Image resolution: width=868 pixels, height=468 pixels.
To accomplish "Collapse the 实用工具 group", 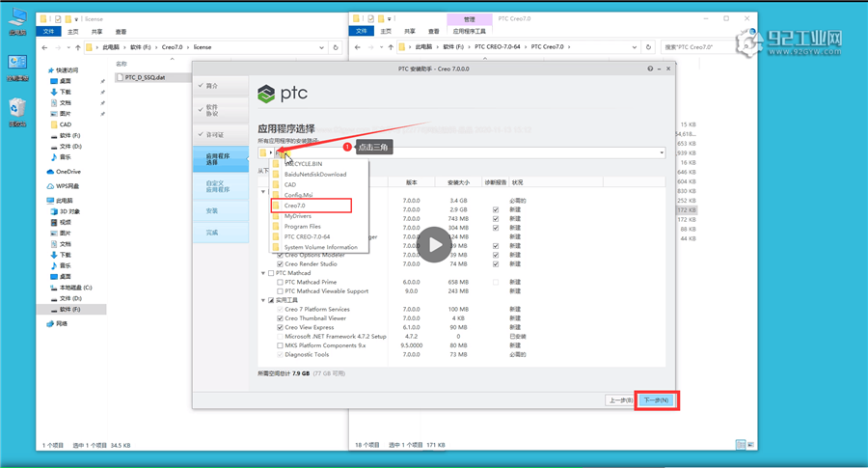I will [263, 300].
